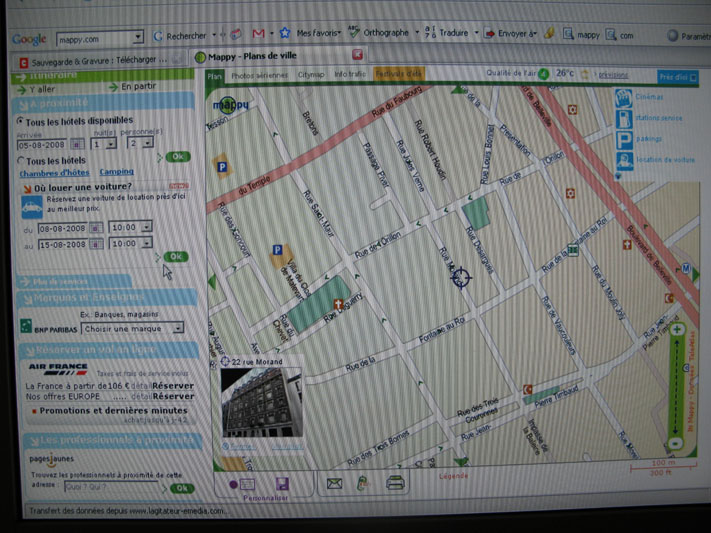Select 'Tous les hôtels disponibles' radio
Viewport: 711px width, 533px height.
pyautogui.click(x=20, y=121)
